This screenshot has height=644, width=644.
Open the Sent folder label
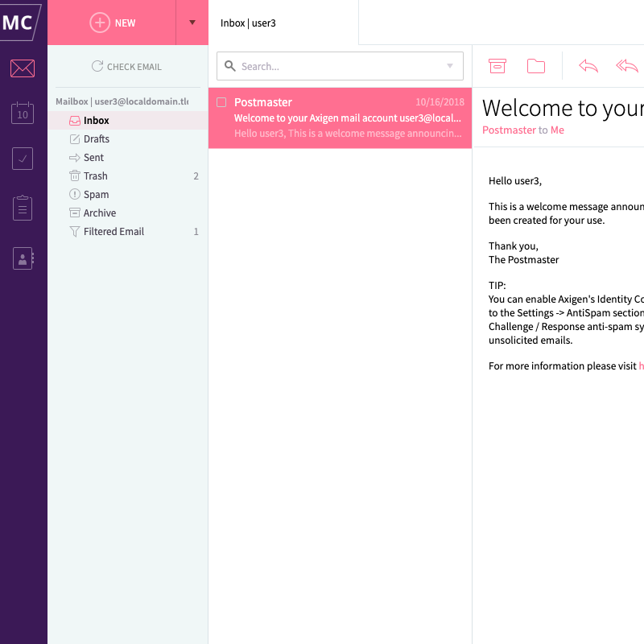[x=93, y=157]
